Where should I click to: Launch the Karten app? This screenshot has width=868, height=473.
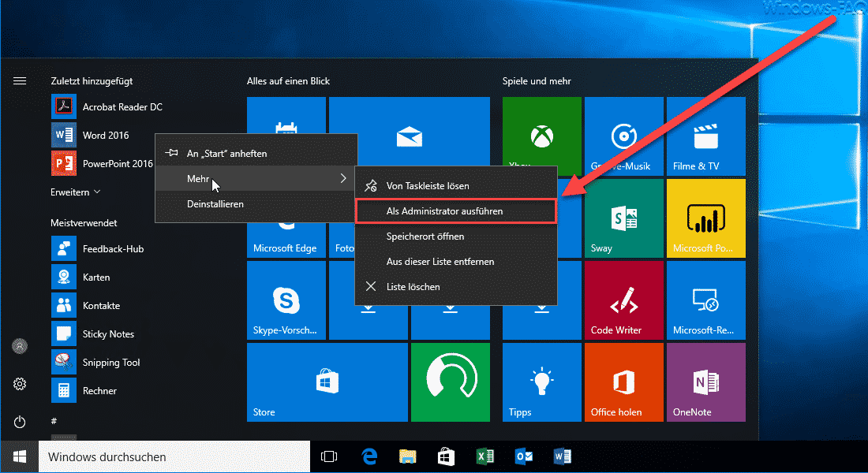point(80,277)
